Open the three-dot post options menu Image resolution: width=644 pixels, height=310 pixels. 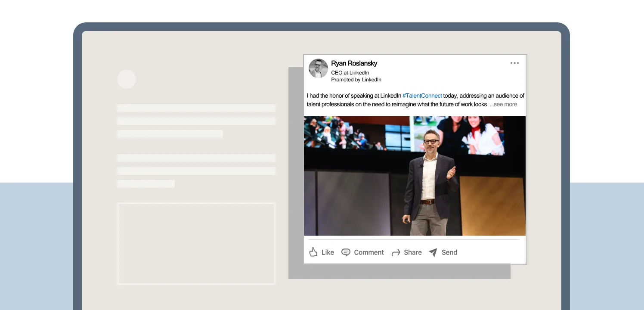[514, 63]
